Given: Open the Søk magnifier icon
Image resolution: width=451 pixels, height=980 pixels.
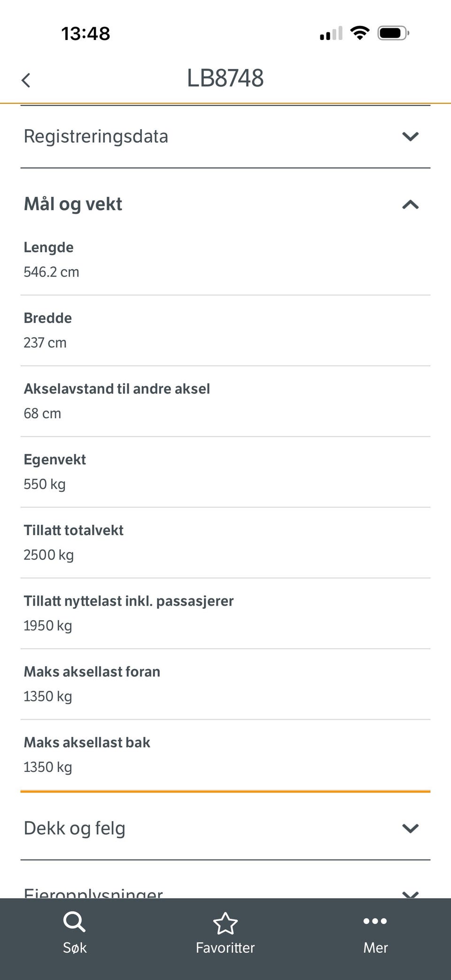Looking at the screenshot, I should coord(75,922).
